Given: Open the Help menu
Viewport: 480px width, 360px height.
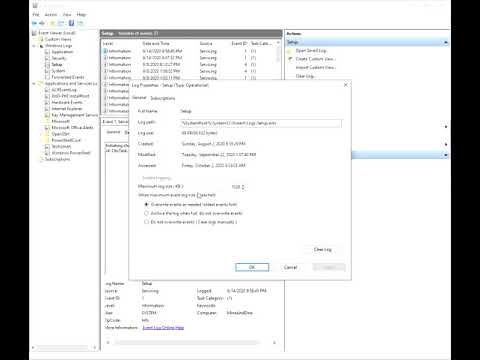Looking at the screenshot, I should pos(81,15).
